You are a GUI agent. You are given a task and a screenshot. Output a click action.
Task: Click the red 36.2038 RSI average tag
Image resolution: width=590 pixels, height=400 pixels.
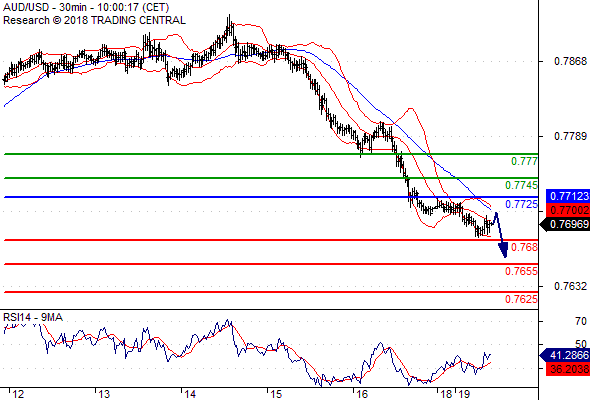pos(568,369)
